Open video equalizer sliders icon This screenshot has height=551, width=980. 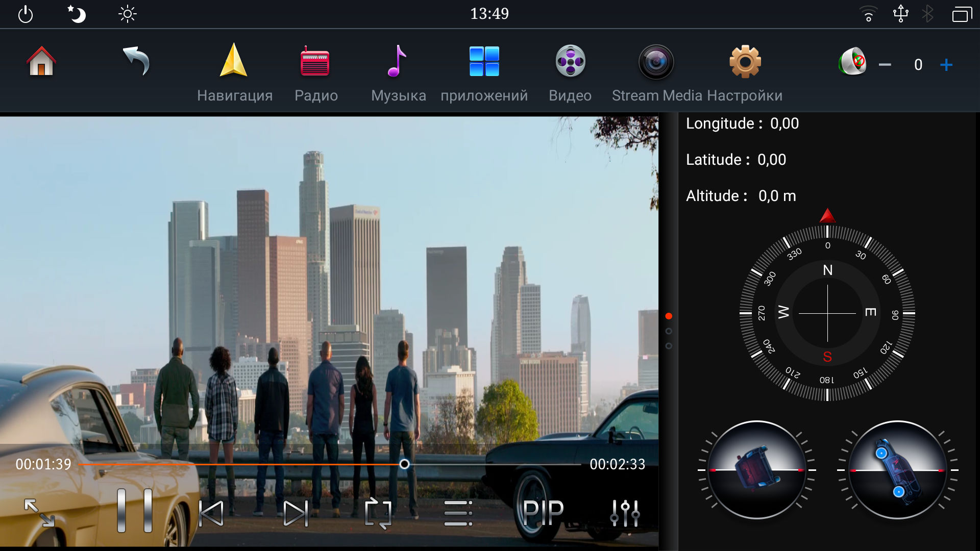coord(625,513)
